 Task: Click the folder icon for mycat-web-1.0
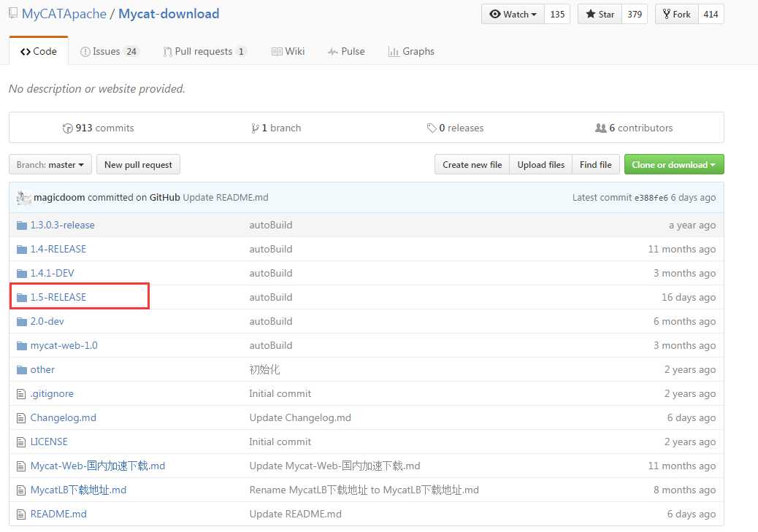(x=22, y=346)
